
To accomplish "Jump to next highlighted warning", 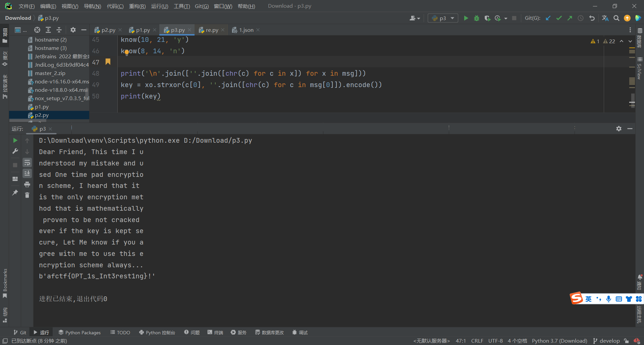I will (630, 41).
